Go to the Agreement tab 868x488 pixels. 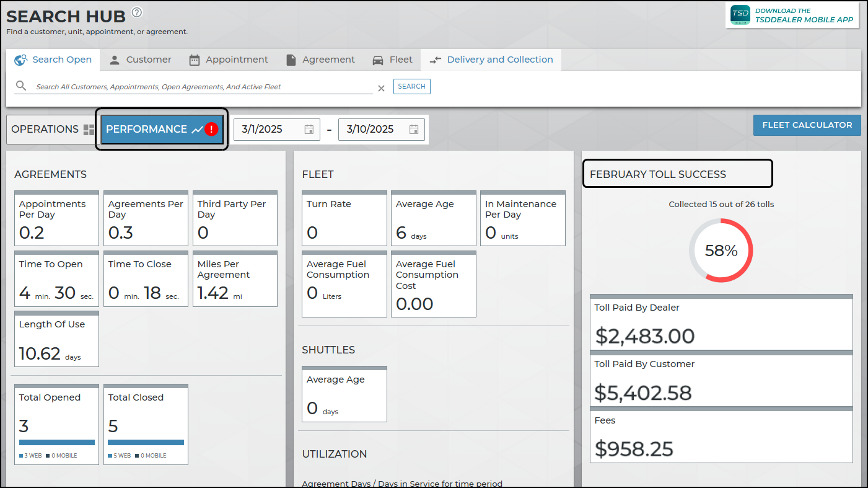320,60
